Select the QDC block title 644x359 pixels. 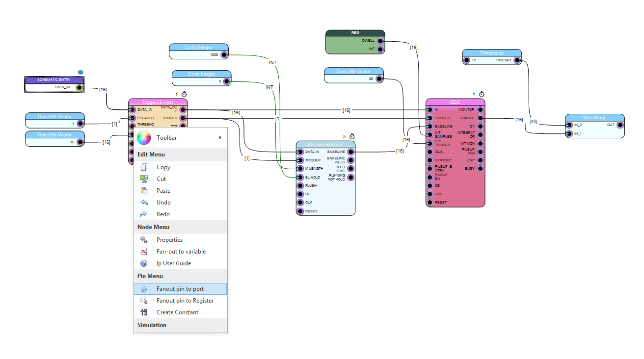(455, 103)
